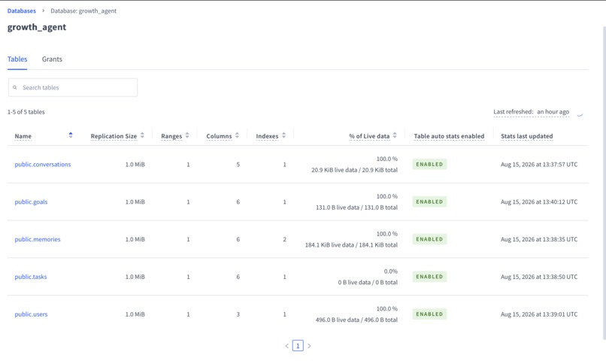Select page 1 in pagination

click(x=298, y=346)
